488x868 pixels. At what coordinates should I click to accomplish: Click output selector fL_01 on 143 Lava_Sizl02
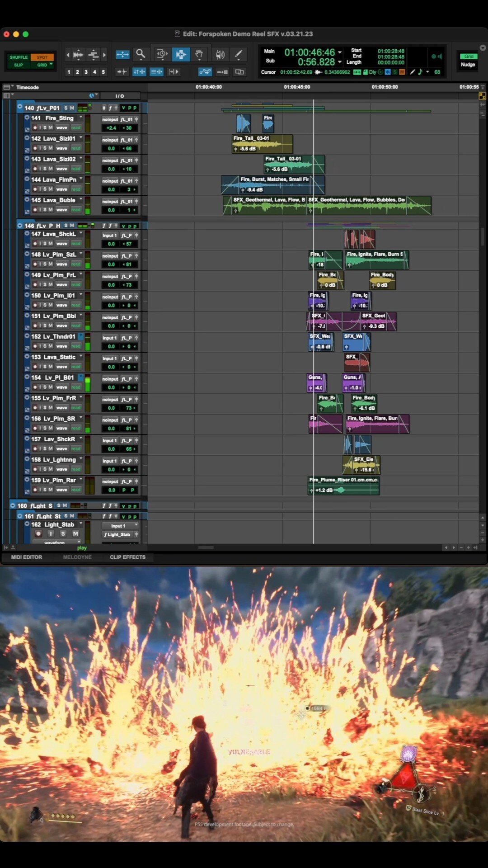click(127, 160)
